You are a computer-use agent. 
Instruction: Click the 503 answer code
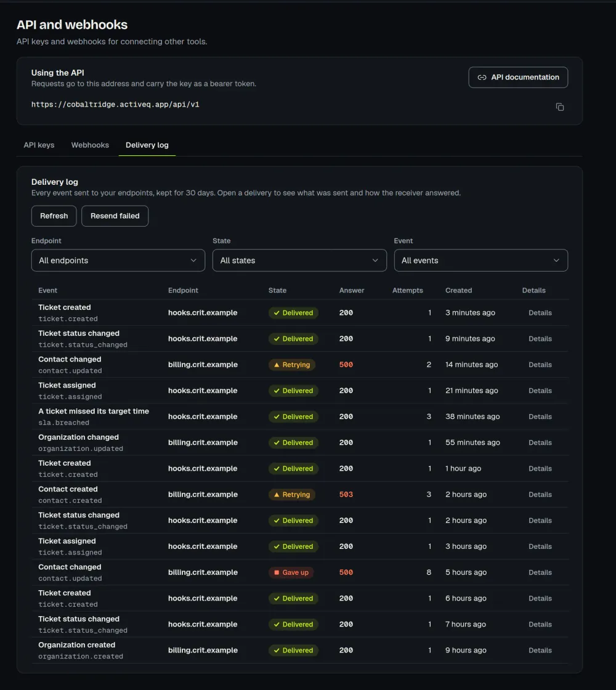pyautogui.click(x=346, y=495)
